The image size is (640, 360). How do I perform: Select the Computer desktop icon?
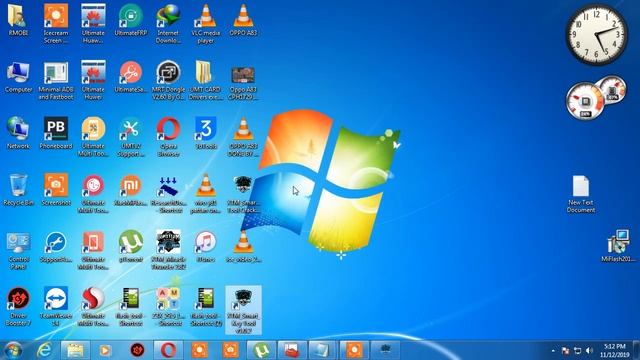pyautogui.click(x=18, y=78)
